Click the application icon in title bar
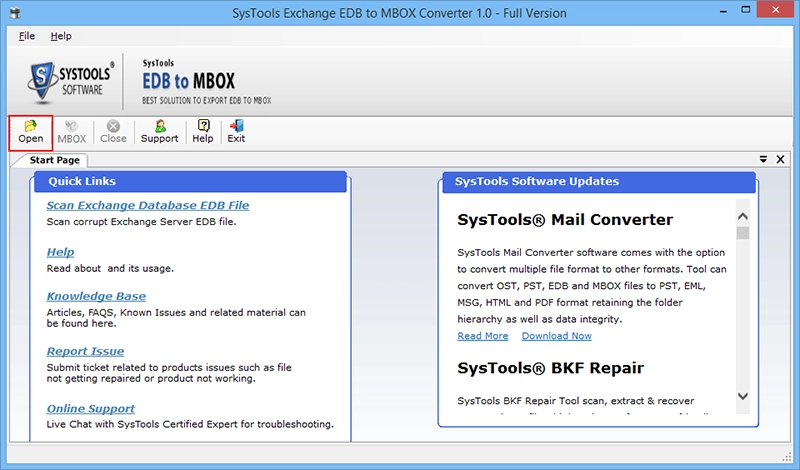 (x=15, y=12)
